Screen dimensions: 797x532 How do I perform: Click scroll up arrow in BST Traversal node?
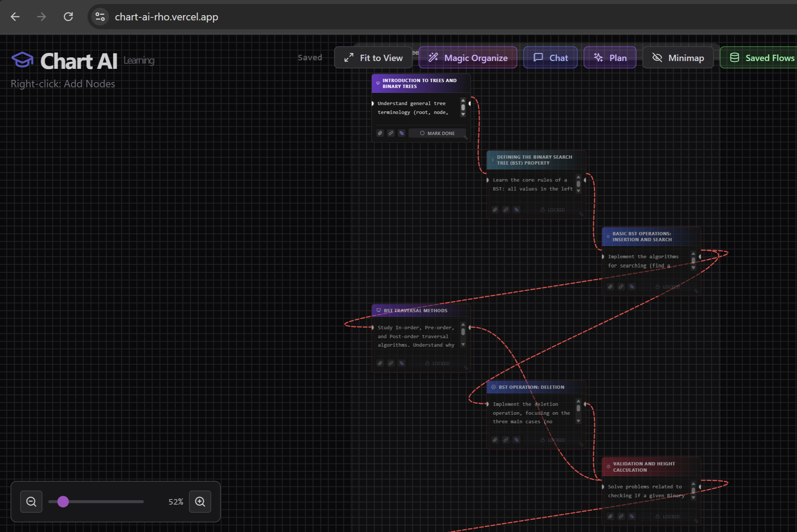click(x=463, y=324)
